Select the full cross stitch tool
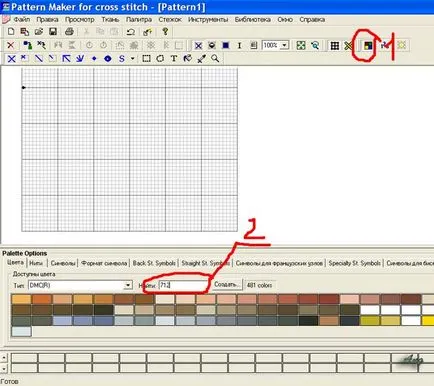Screen dimensions: 434x386 [x=11, y=59]
